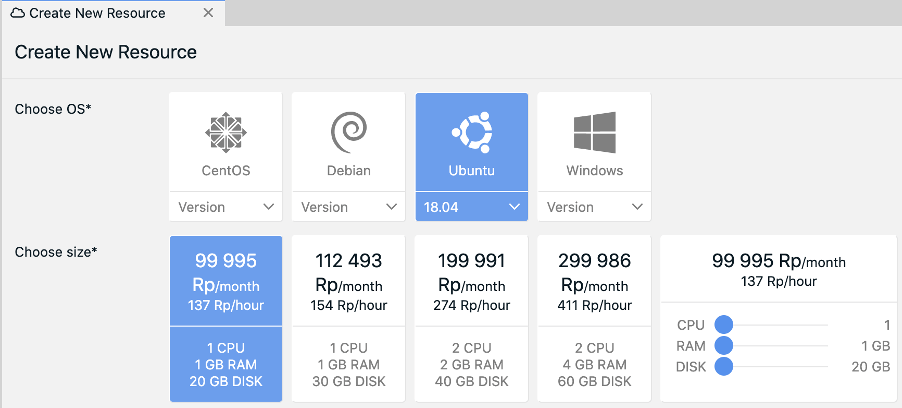Close the Create New Resource tab

[x=208, y=13]
